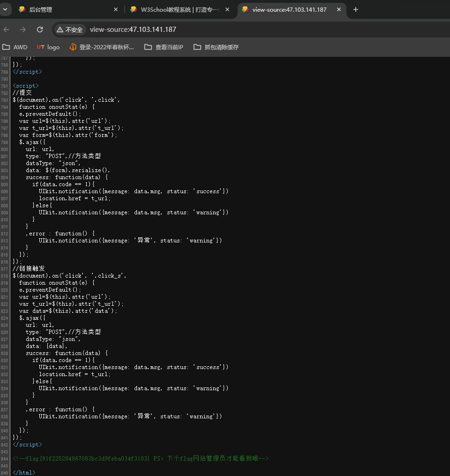Screen dimensions: 450x476
Task: Close the 后台管理 tab
Action: 116,10
